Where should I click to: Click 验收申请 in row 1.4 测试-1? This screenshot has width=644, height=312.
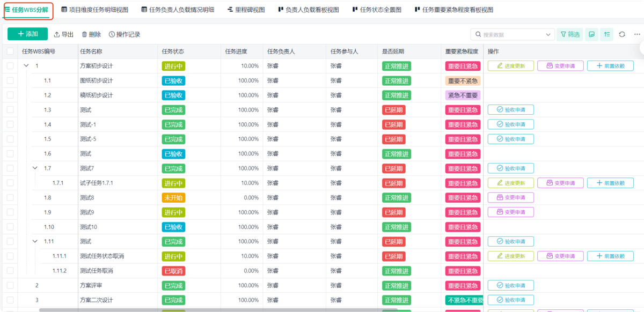[511, 124]
